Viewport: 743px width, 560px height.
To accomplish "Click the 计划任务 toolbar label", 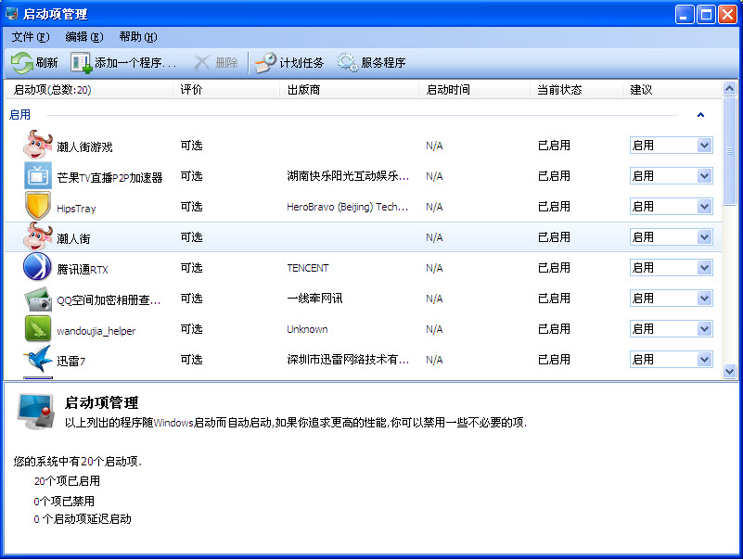I will [301, 62].
